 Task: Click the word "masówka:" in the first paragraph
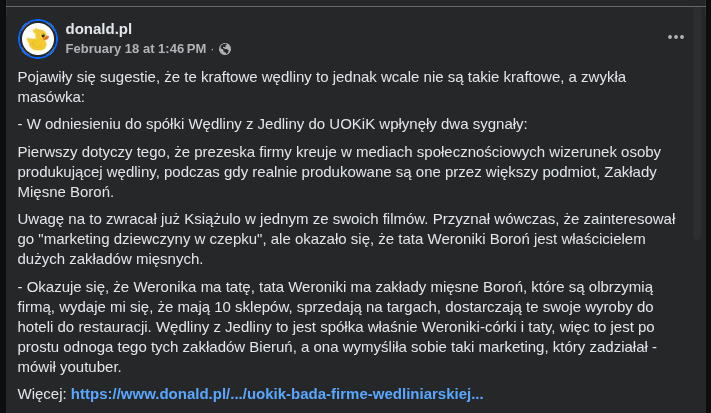(x=51, y=96)
